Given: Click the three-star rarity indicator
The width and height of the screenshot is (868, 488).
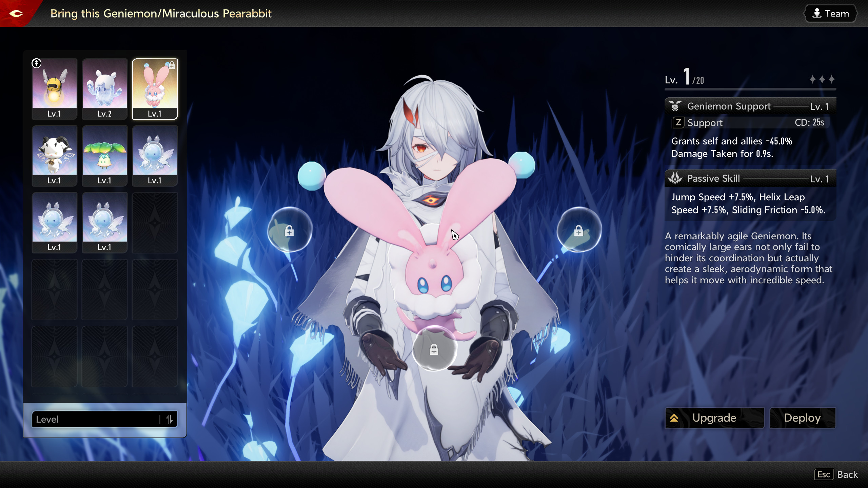Looking at the screenshot, I should pyautogui.click(x=822, y=80).
